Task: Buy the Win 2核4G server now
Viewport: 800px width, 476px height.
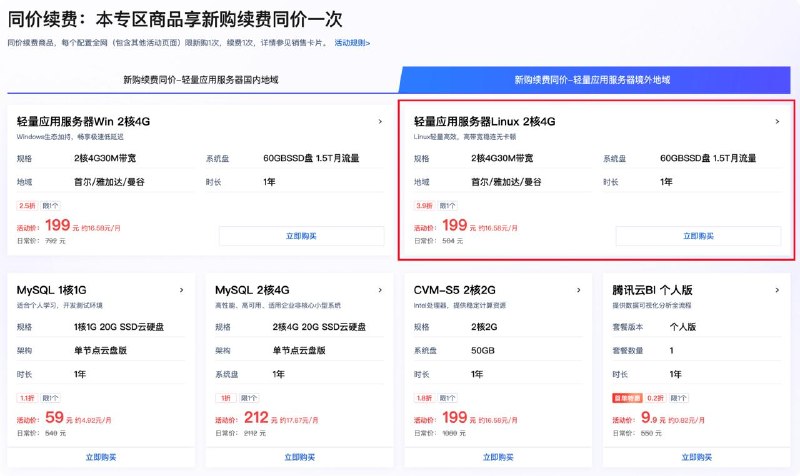Action: [x=302, y=236]
